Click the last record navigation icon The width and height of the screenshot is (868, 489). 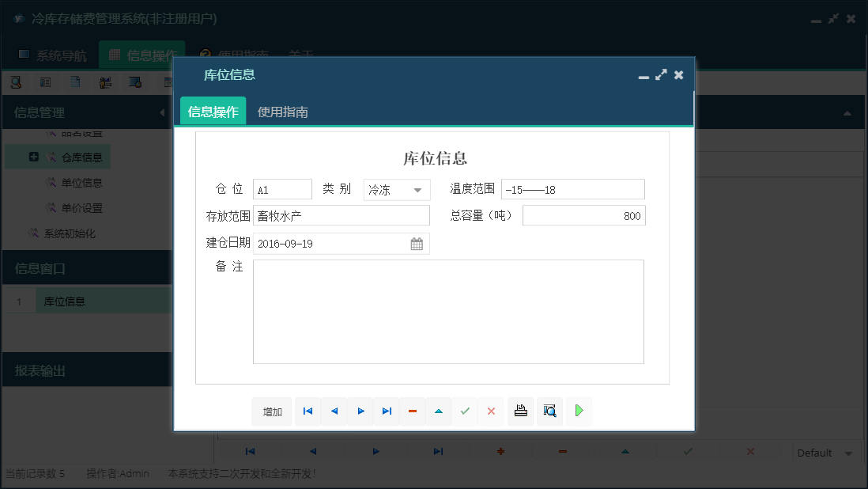(387, 411)
